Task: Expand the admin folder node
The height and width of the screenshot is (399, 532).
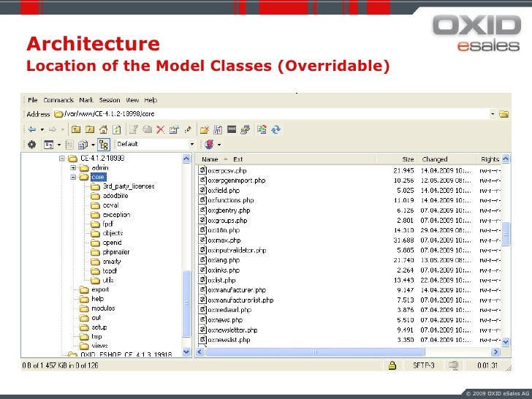Action: click(73, 167)
